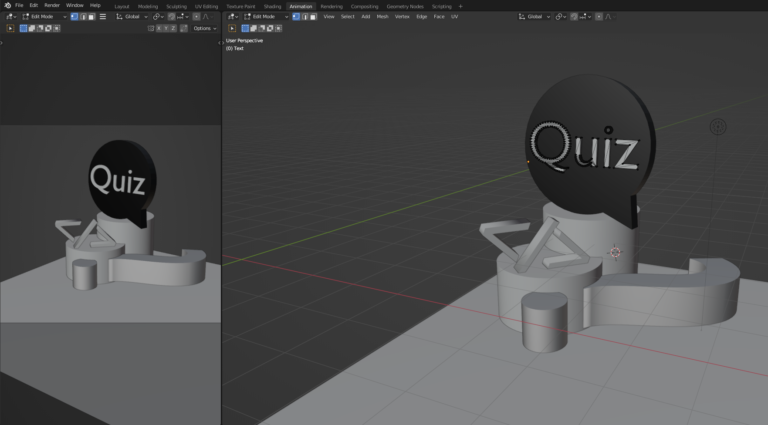Open collapsed menus hamburger in left viewport
The height and width of the screenshot is (425, 768).
pos(103,17)
